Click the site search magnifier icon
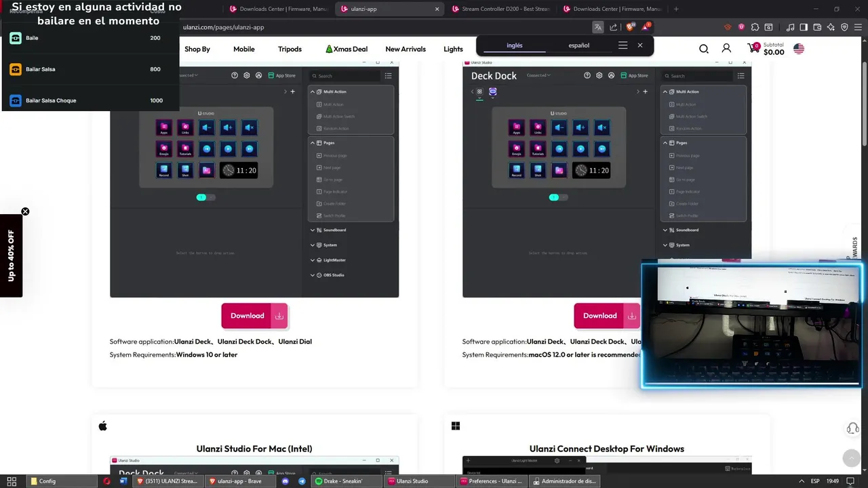 704,49
